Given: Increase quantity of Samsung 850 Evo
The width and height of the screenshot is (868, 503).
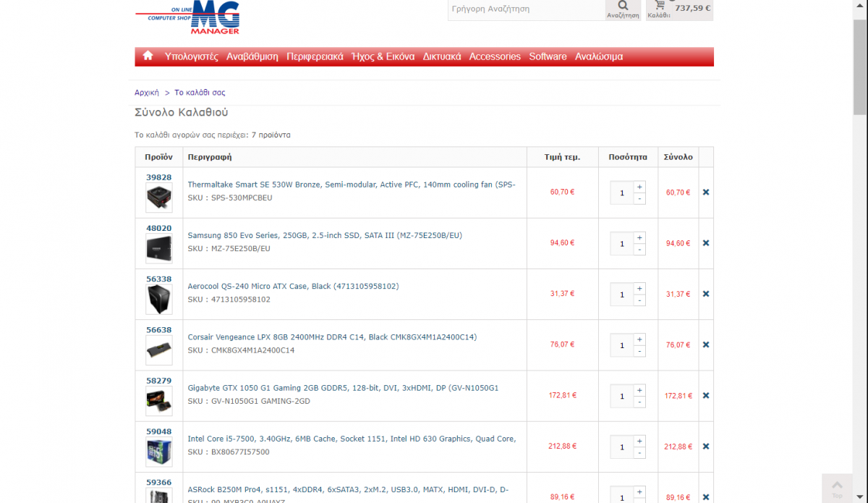Looking at the screenshot, I should (639, 237).
